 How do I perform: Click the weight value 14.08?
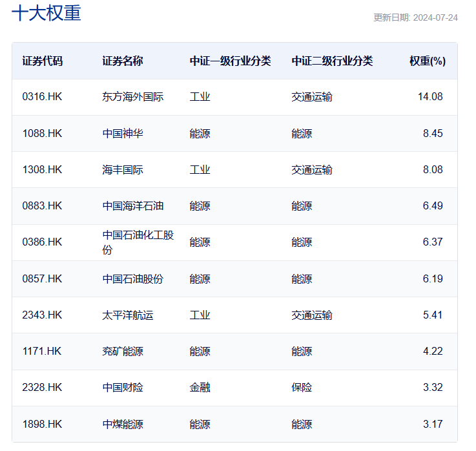[430, 96]
